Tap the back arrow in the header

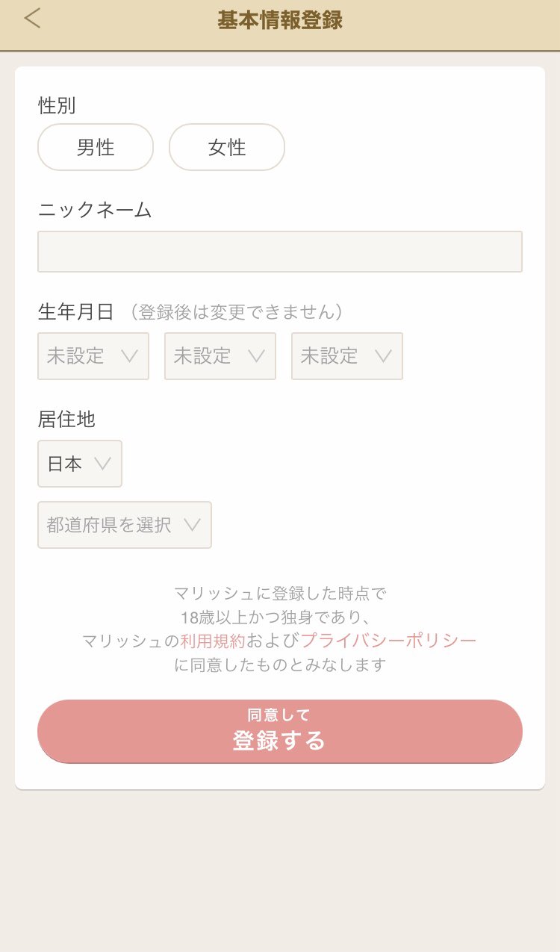32,19
